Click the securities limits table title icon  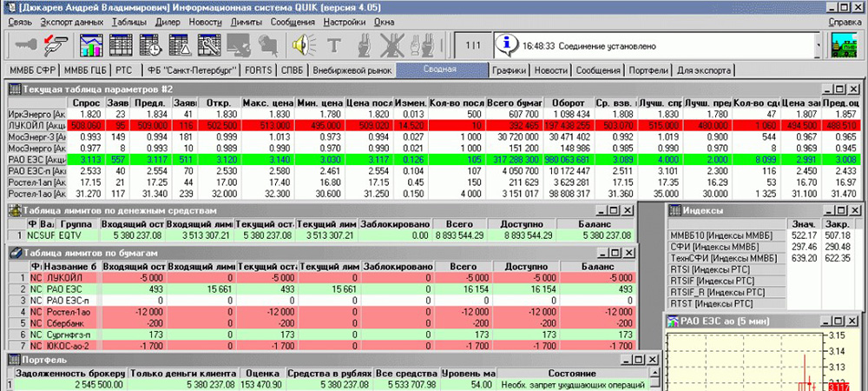pyautogui.click(x=15, y=253)
